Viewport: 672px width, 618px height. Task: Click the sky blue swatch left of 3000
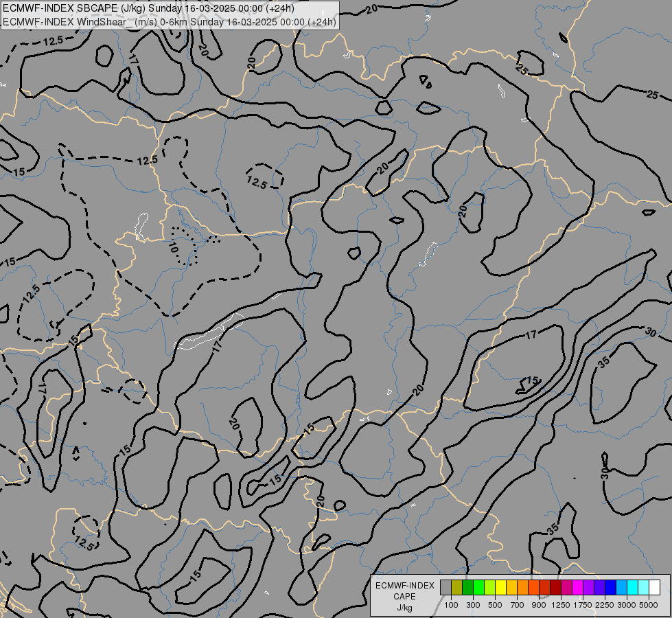point(621,588)
